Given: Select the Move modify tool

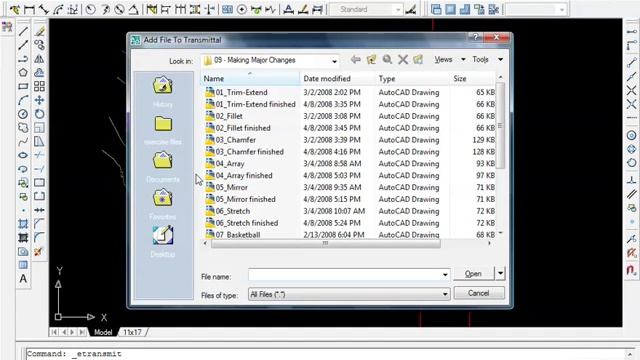Looking at the screenshot, I should point(40,100).
